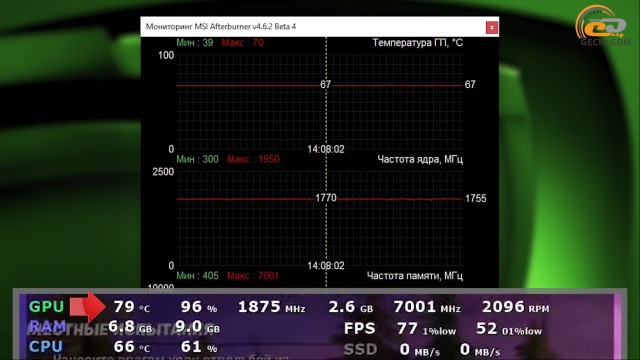The width and height of the screenshot is (640, 360).
Task: Click the first SSD 0 MB/s value
Action: pos(420,350)
